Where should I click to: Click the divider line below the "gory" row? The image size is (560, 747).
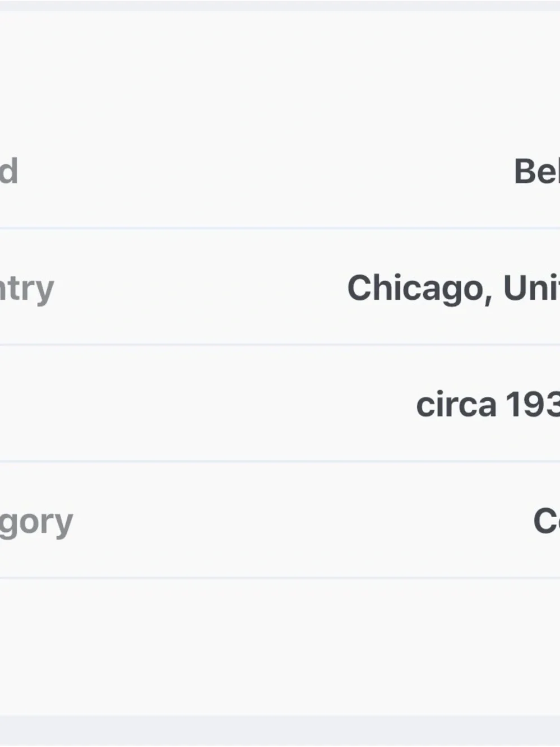(280, 578)
